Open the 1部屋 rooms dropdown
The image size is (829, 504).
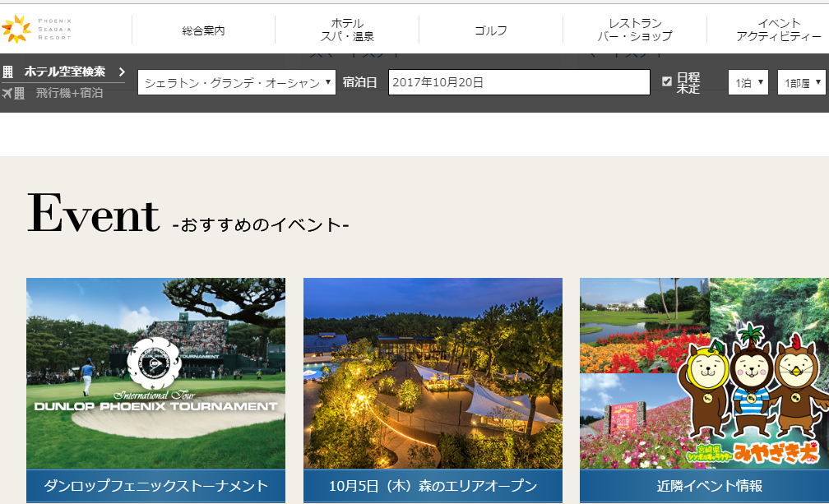pos(802,82)
